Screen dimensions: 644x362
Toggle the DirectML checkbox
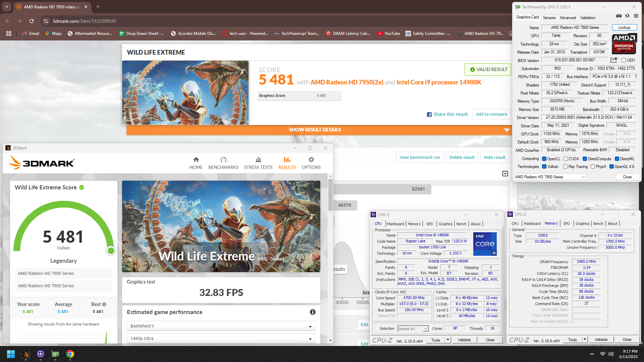point(617,159)
